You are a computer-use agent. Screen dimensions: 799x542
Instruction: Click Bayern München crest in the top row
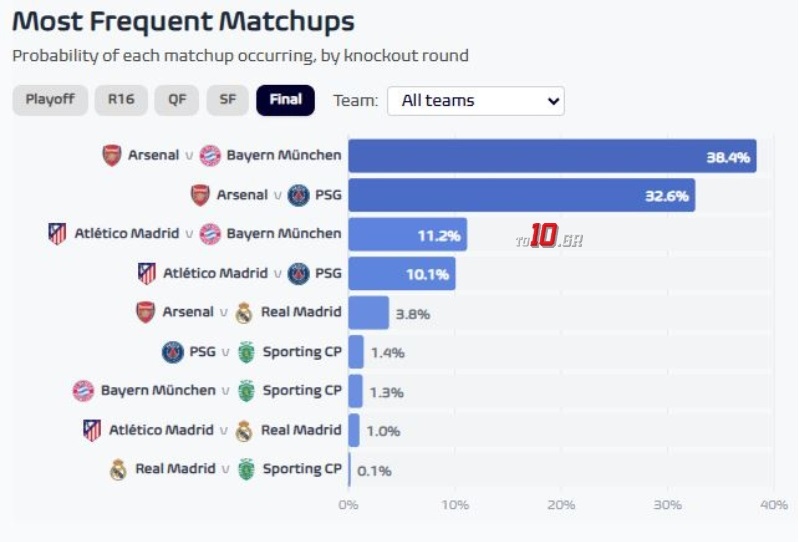coord(210,156)
